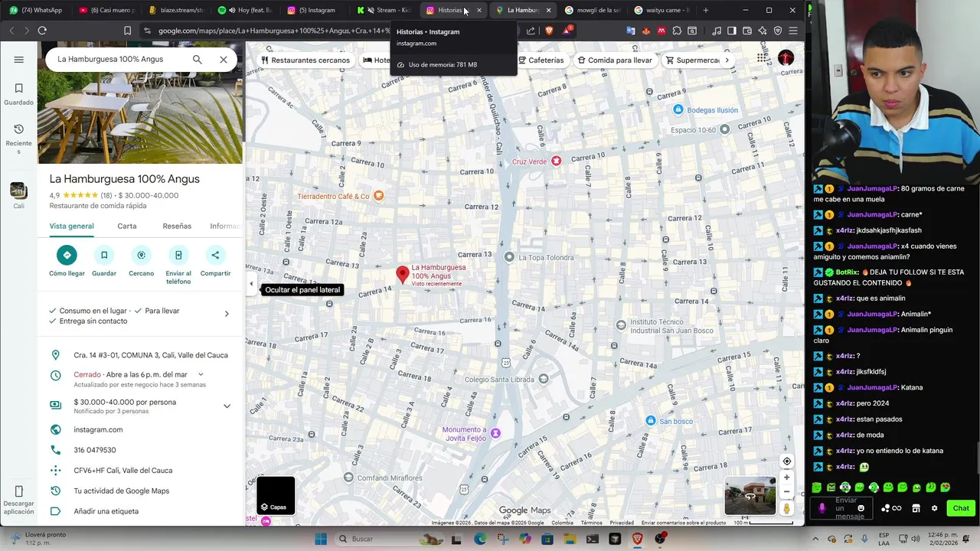This screenshot has width=980, height=551.
Task: Open the Windows Start menu
Action: click(x=321, y=539)
